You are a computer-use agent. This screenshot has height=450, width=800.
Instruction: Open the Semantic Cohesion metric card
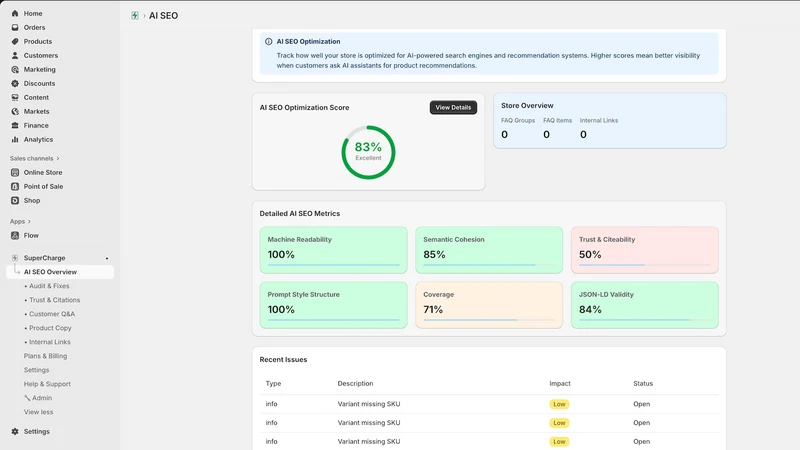click(x=489, y=250)
